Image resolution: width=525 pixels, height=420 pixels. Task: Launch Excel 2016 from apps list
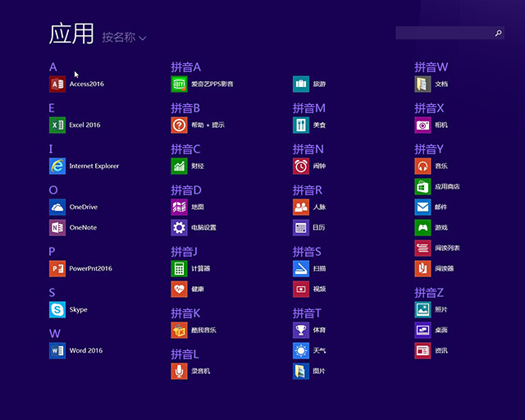point(57,125)
